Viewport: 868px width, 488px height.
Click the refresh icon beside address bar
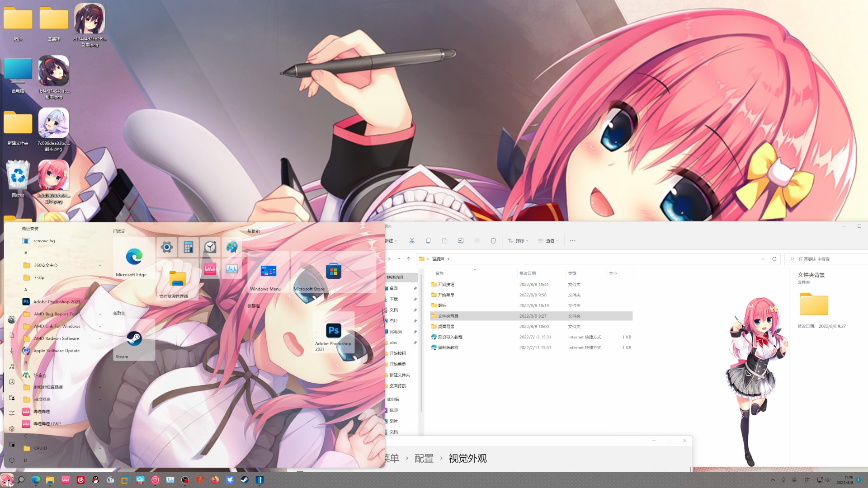(x=774, y=259)
